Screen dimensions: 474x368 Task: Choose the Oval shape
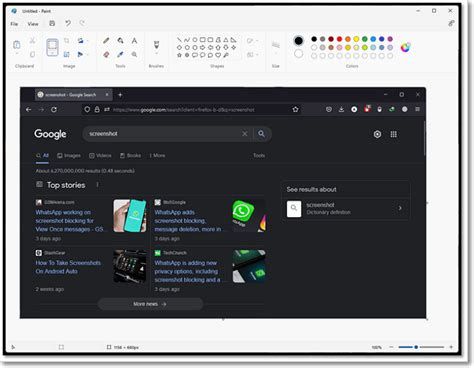click(x=195, y=40)
